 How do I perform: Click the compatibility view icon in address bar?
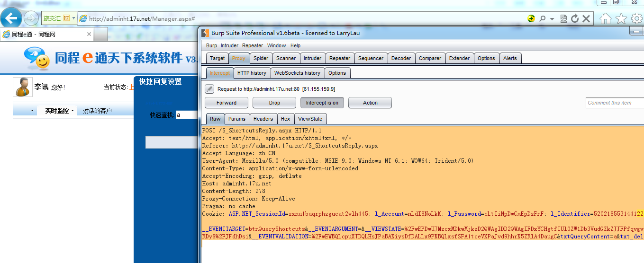click(x=563, y=19)
